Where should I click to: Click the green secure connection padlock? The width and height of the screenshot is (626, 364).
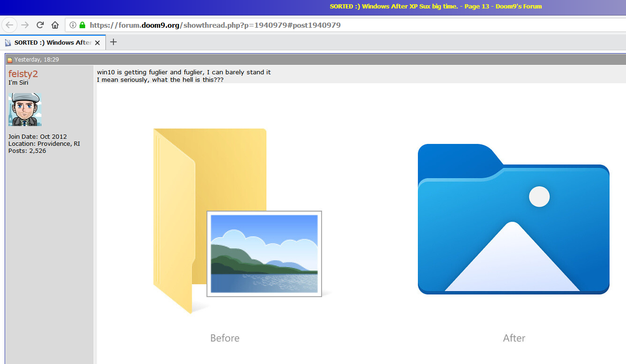82,25
